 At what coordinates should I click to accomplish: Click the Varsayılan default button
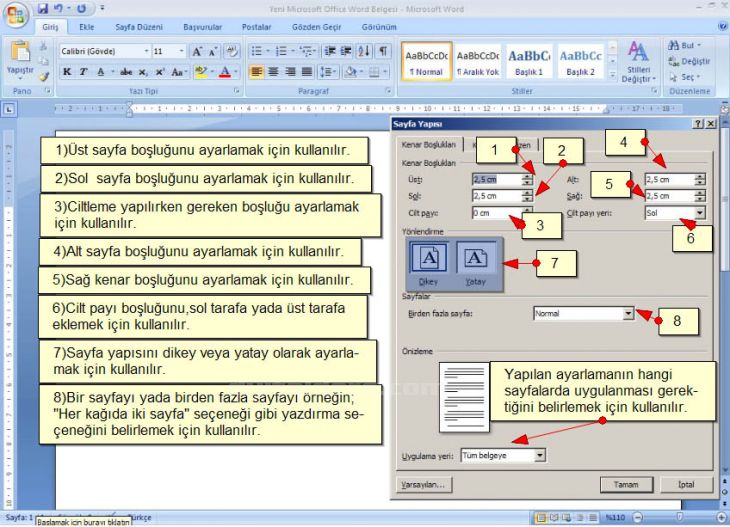424,485
